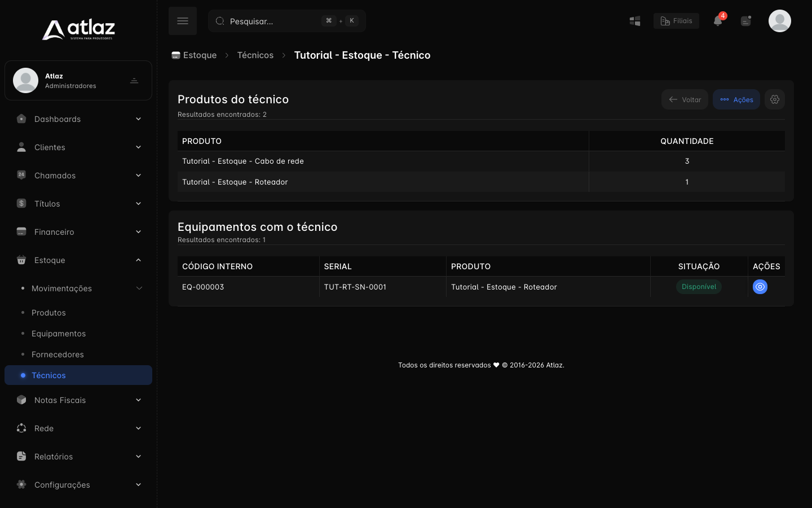Image resolution: width=812 pixels, height=508 pixels.
Task: Click the Clientes person icon
Action: tap(21, 147)
